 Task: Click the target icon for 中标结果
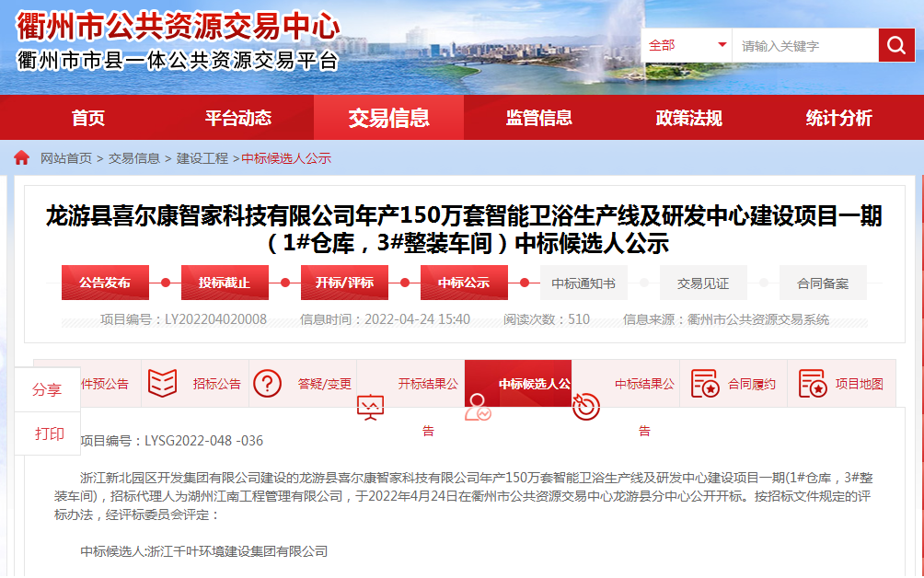585,406
